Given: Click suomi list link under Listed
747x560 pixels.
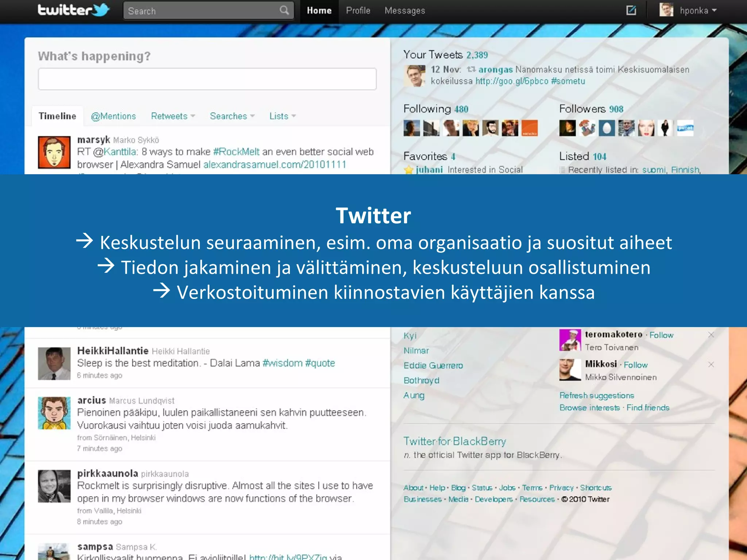Looking at the screenshot, I should point(654,170).
